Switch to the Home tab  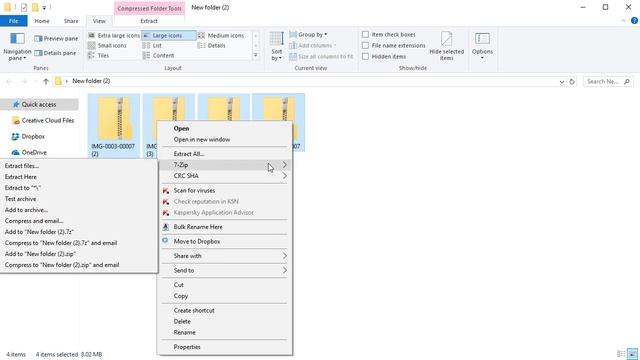coord(42,21)
